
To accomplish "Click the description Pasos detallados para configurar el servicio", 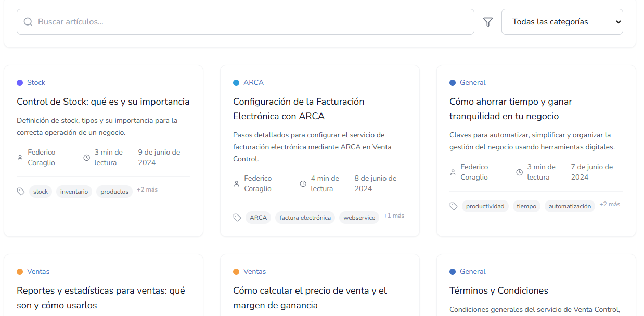I will 312,147.
